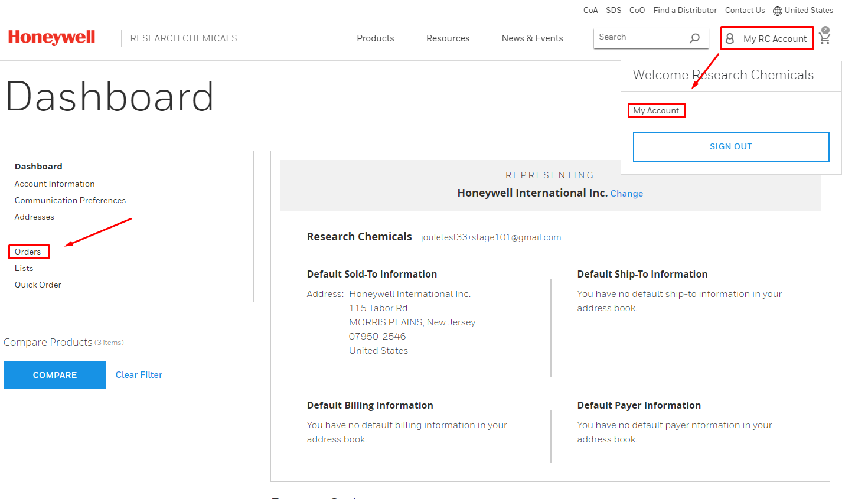868x499 pixels.
Task: Expand News & Events menu
Action: [x=532, y=38]
